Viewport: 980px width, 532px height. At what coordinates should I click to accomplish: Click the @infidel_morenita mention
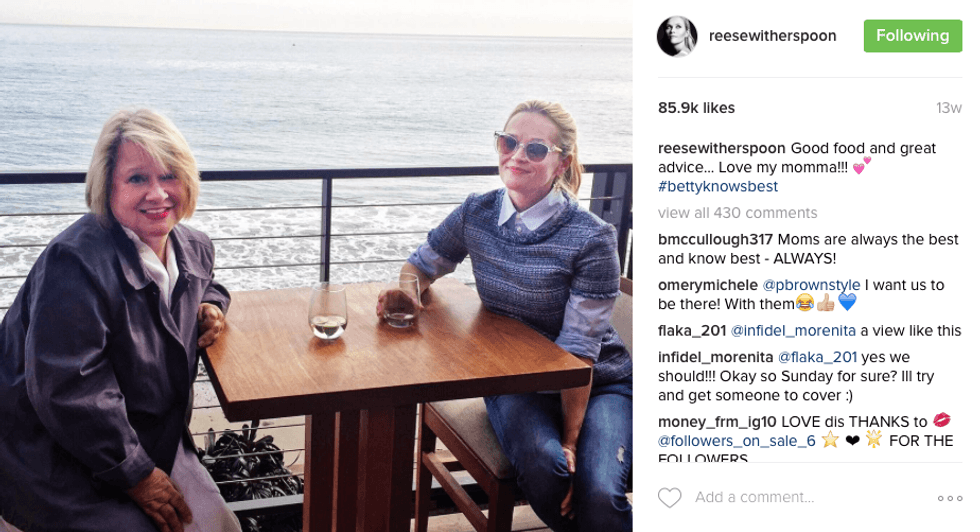[793, 330]
